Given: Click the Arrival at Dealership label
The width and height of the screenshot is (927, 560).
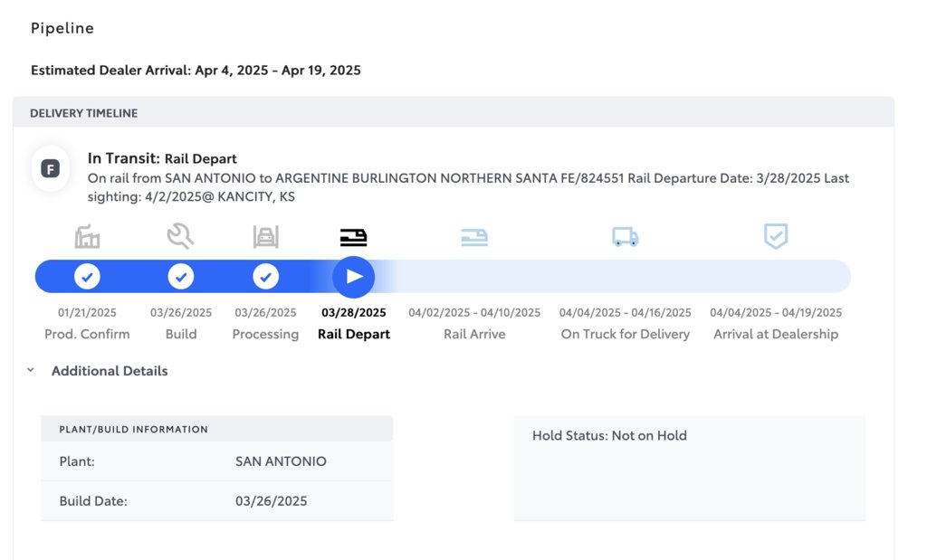Looking at the screenshot, I should coord(776,335).
